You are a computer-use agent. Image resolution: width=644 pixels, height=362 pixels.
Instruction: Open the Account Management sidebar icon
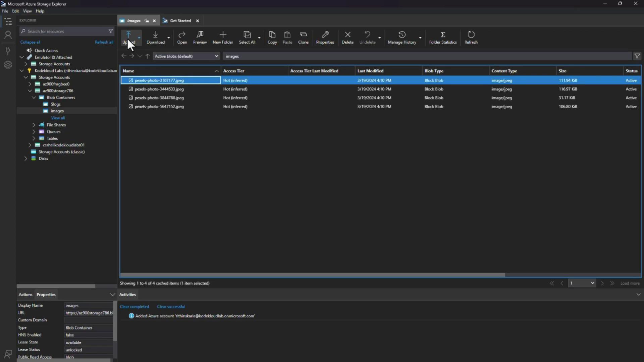[8, 35]
